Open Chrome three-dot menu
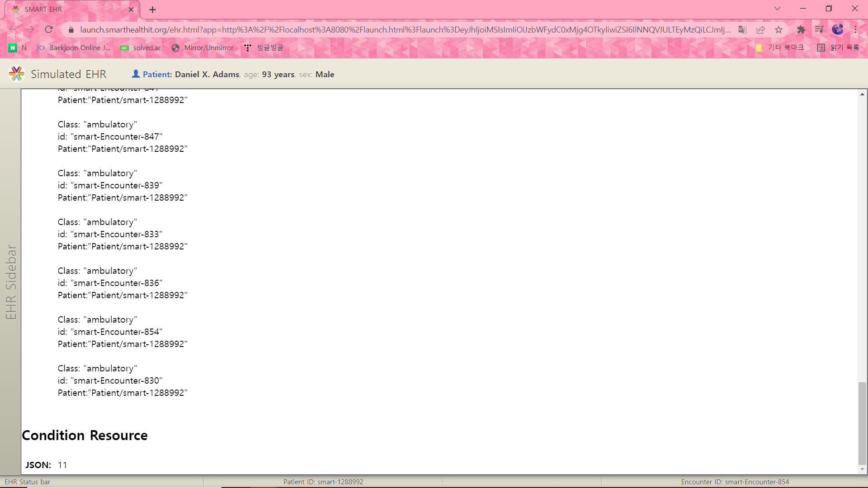The image size is (868, 488). (x=856, y=30)
